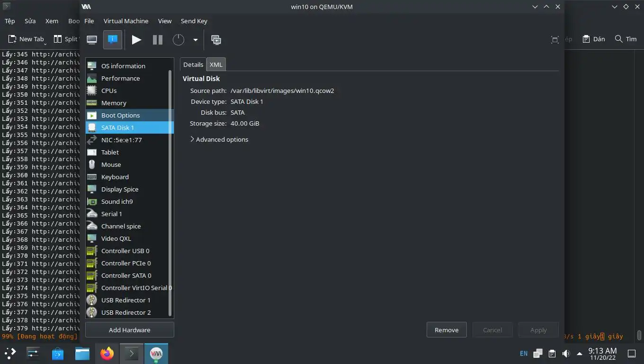Select CPUs in hardware list
644x364 pixels.
129,91
